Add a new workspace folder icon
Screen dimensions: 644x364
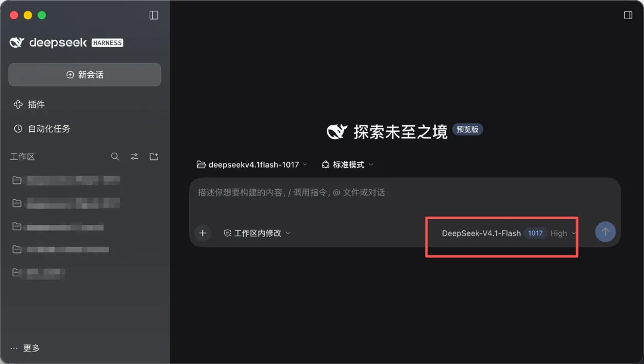tap(154, 156)
